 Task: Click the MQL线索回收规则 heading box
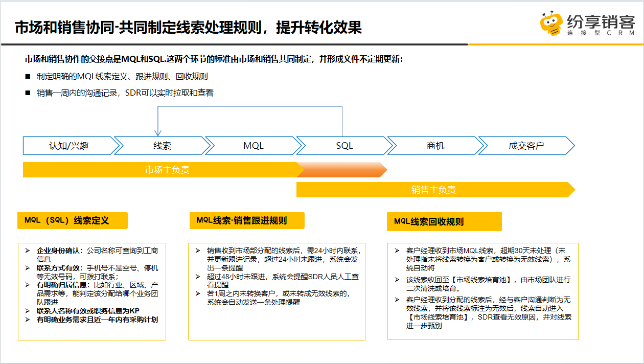point(444,221)
